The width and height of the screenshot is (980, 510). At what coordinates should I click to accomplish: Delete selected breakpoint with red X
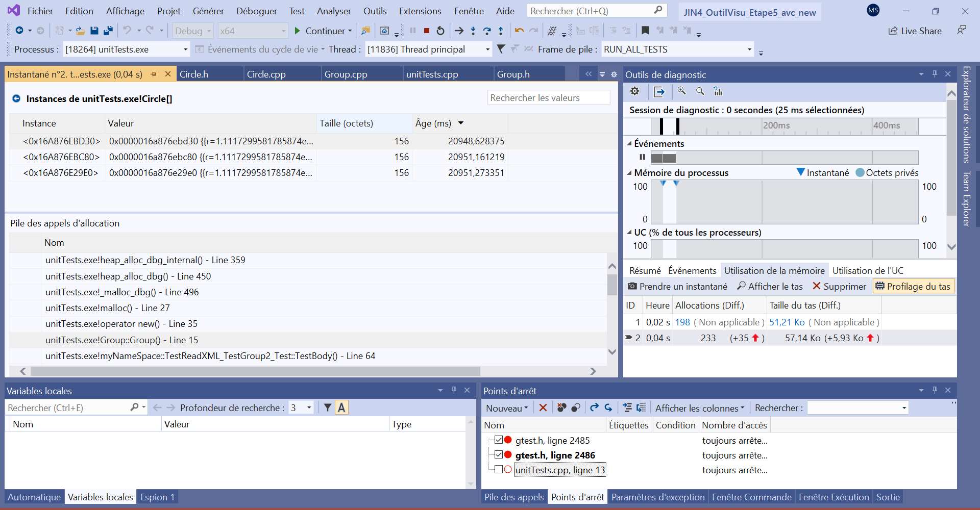point(543,407)
